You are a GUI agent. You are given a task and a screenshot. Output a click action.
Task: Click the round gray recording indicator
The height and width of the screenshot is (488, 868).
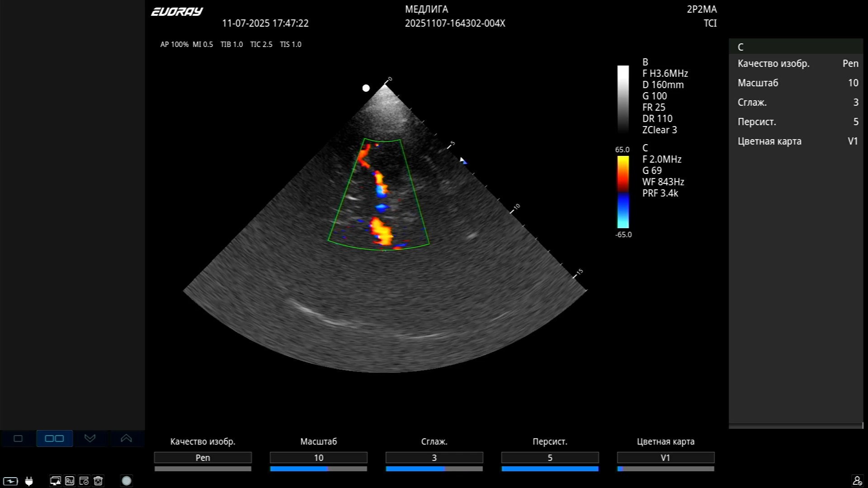(127, 481)
